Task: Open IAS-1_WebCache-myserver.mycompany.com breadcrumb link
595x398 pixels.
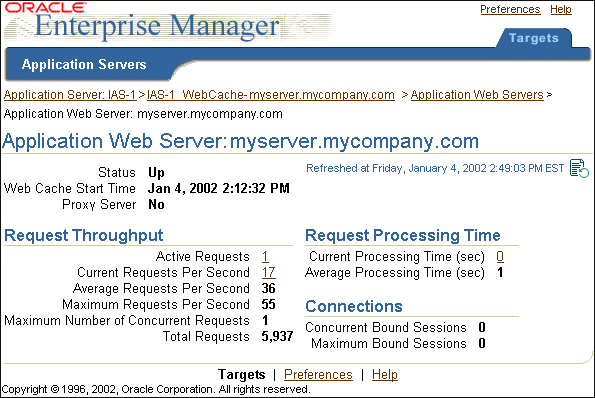Action: [271, 94]
